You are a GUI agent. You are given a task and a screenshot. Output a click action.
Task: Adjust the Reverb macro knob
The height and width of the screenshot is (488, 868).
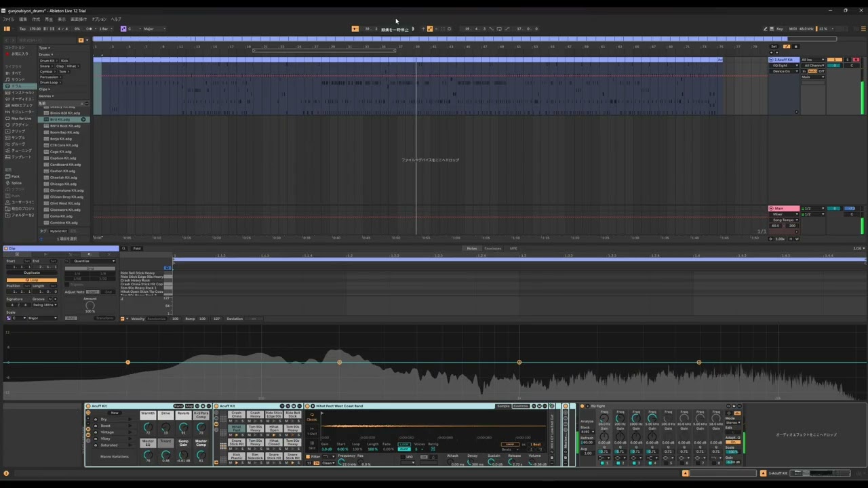click(x=183, y=427)
